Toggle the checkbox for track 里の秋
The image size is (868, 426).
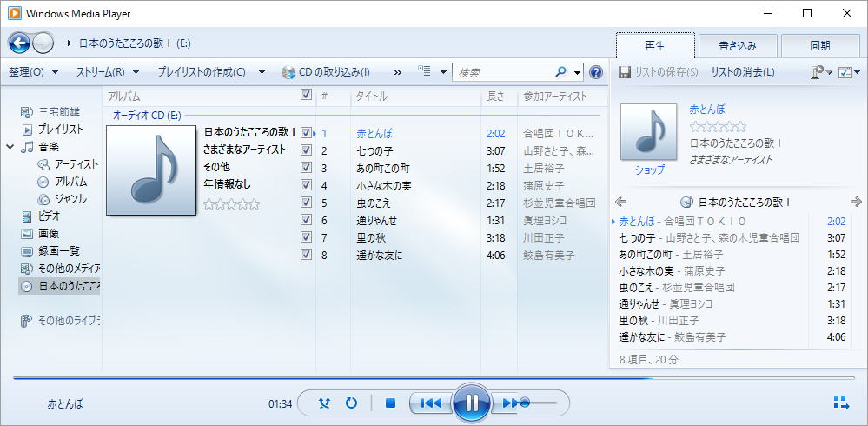306,237
